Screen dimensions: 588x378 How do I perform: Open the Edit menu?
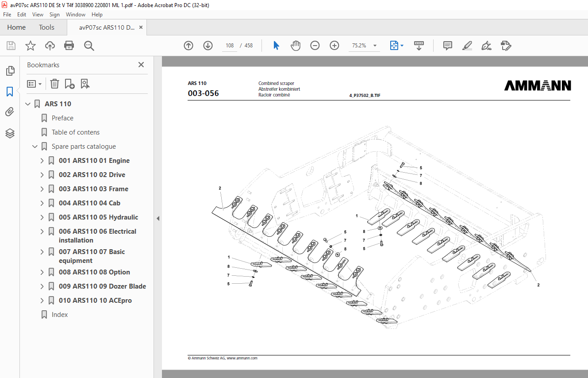[22, 15]
